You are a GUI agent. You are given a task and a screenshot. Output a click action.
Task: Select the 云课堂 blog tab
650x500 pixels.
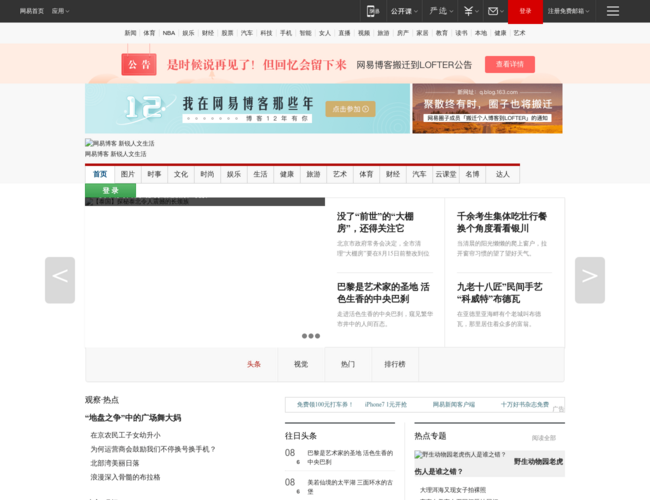click(x=446, y=174)
